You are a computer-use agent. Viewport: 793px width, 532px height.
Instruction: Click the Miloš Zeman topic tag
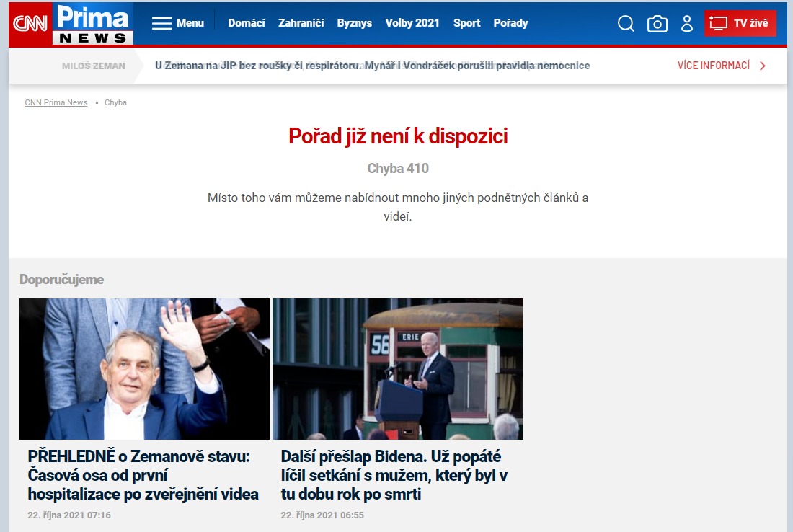[x=94, y=66]
